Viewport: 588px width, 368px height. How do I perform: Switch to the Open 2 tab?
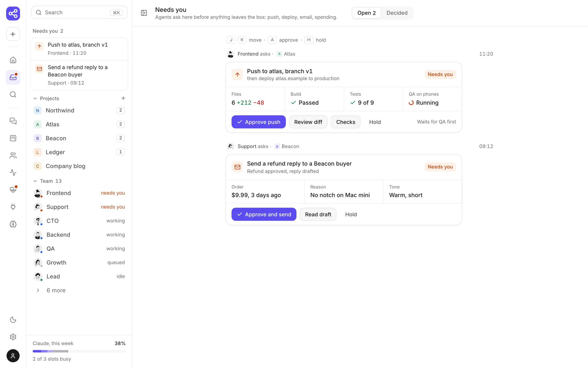pos(366,13)
